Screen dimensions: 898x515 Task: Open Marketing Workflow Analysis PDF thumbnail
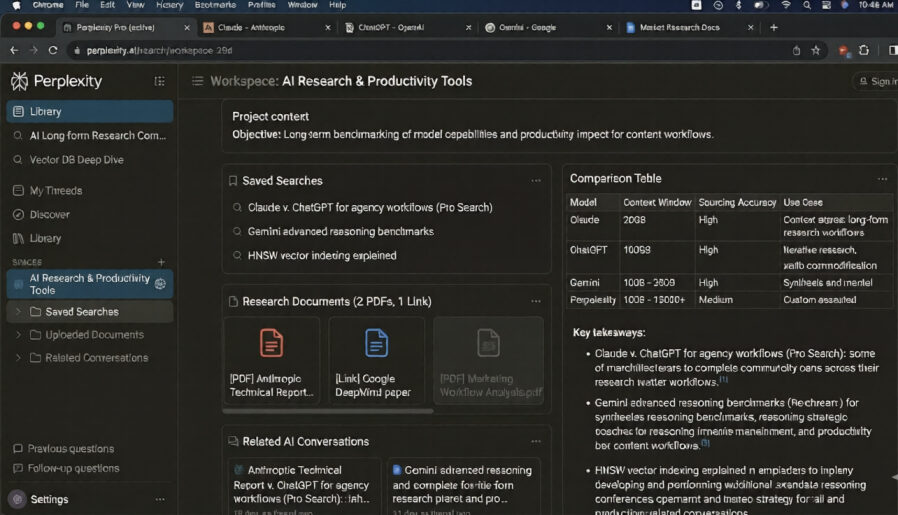coord(489,360)
